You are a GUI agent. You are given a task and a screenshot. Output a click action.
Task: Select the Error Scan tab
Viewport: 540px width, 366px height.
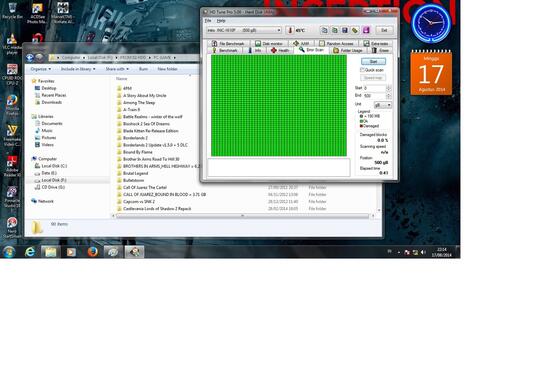point(312,50)
